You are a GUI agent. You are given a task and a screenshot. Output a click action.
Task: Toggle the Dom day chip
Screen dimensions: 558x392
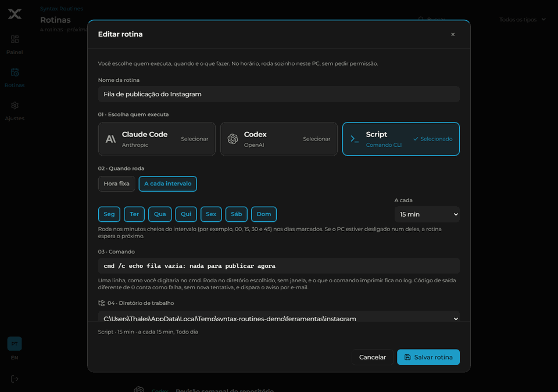click(x=264, y=214)
